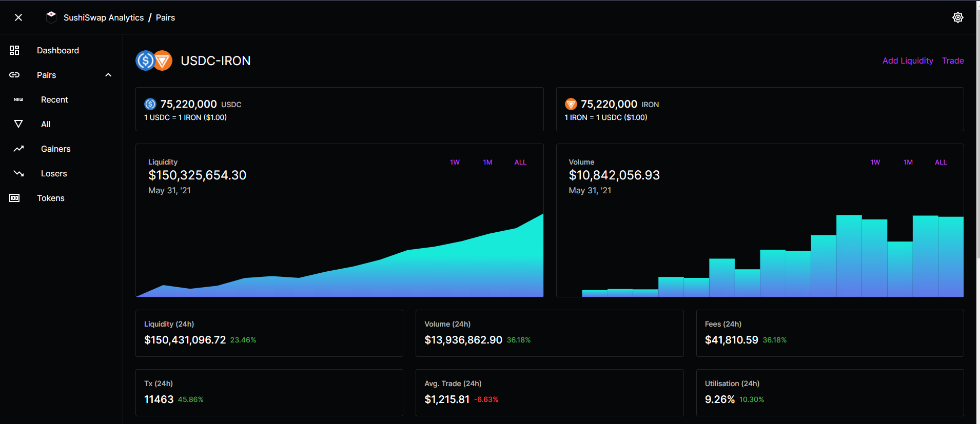Viewport: 980px width, 424px height.
Task: Collapse the Pairs menu chevron
Action: point(108,75)
